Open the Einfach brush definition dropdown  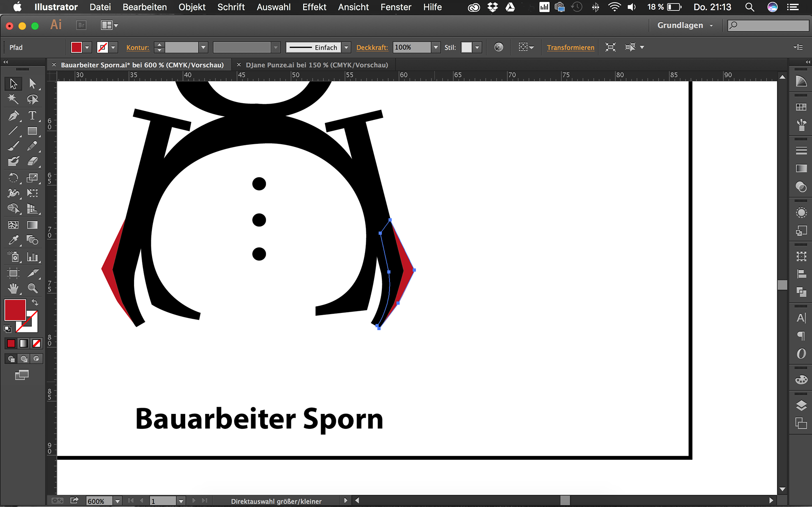click(346, 47)
